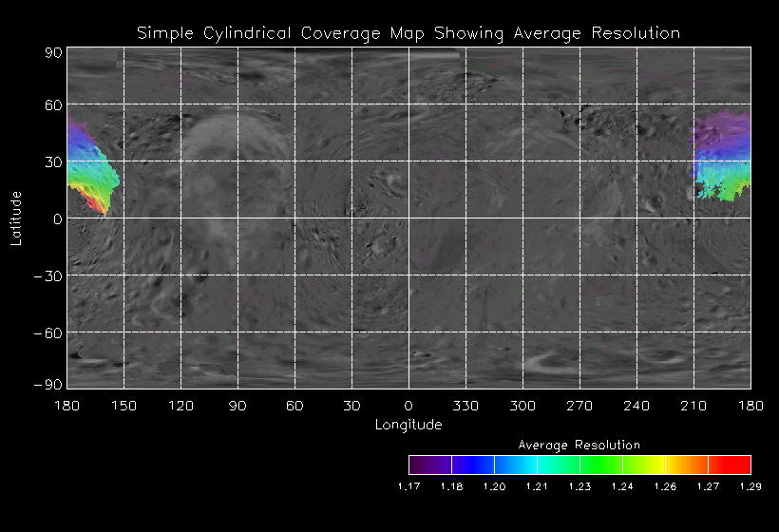Viewport: 779px width, 532px height.
Task: Click the 330 longitude tick label
Action: 465,406
